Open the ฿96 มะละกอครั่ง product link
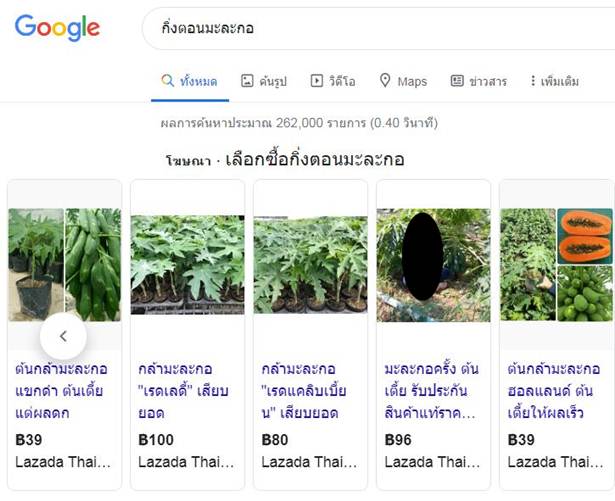Screen dimensions: 615x501 click(x=431, y=391)
